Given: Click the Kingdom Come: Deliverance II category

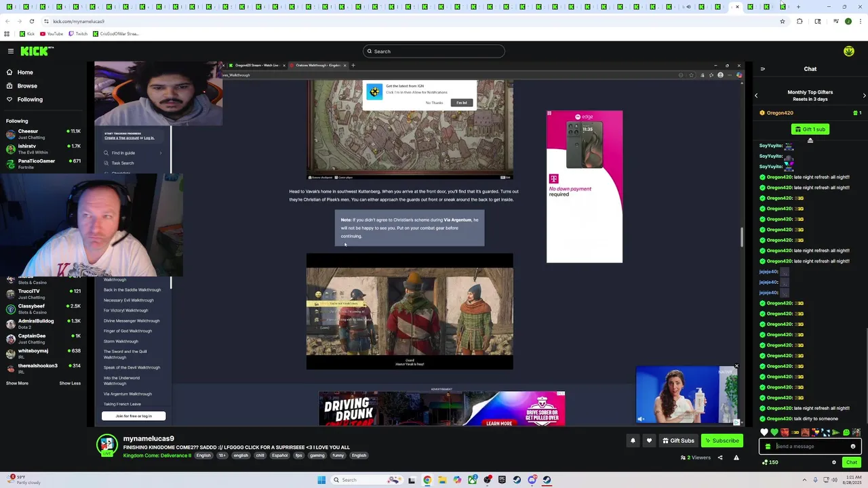Looking at the screenshot, I should tap(157, 455).
